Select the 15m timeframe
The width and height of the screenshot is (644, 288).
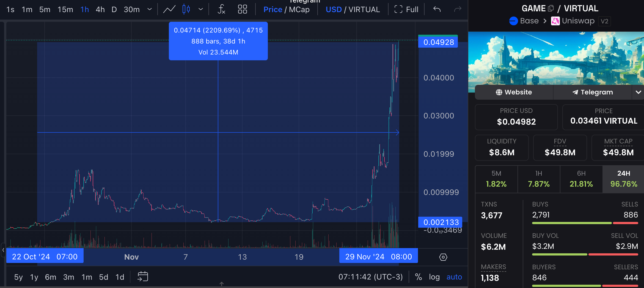click(65, 10)
